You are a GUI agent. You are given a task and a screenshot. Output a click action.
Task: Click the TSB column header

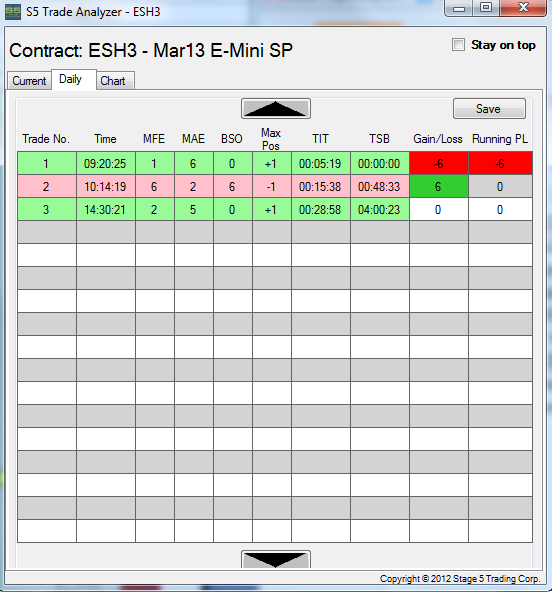[379, 139]
